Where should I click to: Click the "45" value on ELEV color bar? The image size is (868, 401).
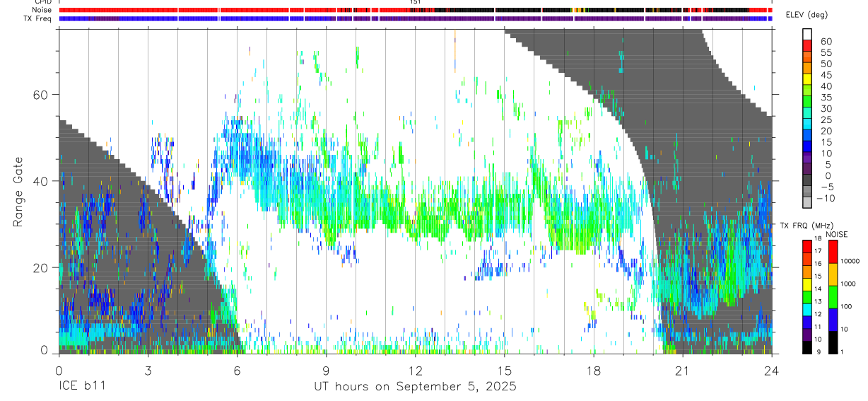[x=825, y=75]
